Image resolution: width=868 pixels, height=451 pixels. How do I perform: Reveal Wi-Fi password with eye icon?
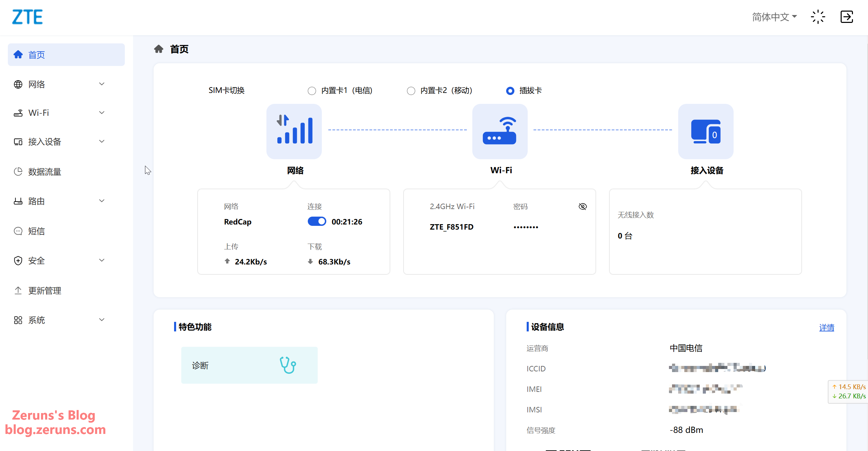tap(582, 206)
